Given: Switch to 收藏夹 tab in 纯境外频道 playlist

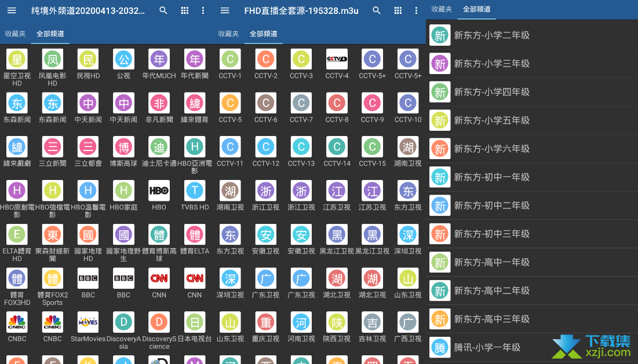Looking at the screenshot, I should click(x=16, y=34).
